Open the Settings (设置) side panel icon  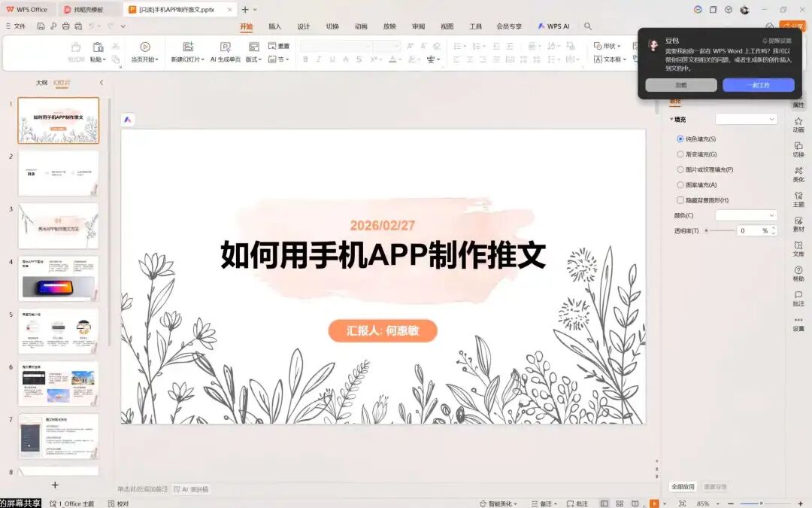coord(798,324)
